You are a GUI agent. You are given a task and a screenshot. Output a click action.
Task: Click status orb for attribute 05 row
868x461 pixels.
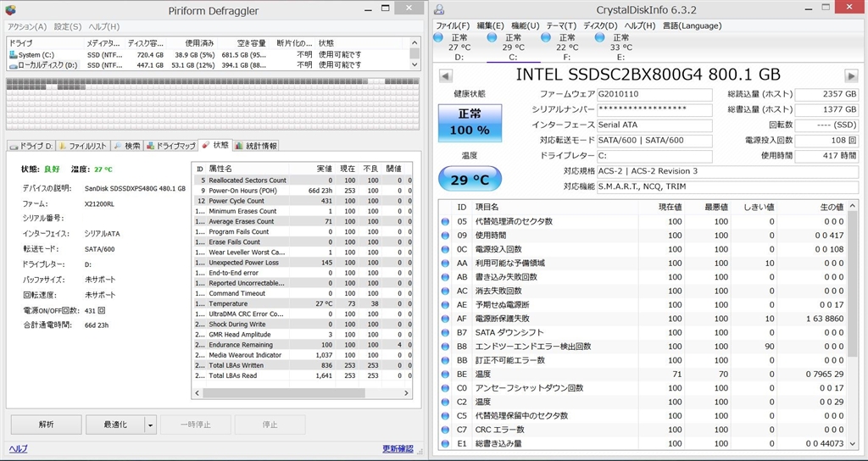(446, 221)
